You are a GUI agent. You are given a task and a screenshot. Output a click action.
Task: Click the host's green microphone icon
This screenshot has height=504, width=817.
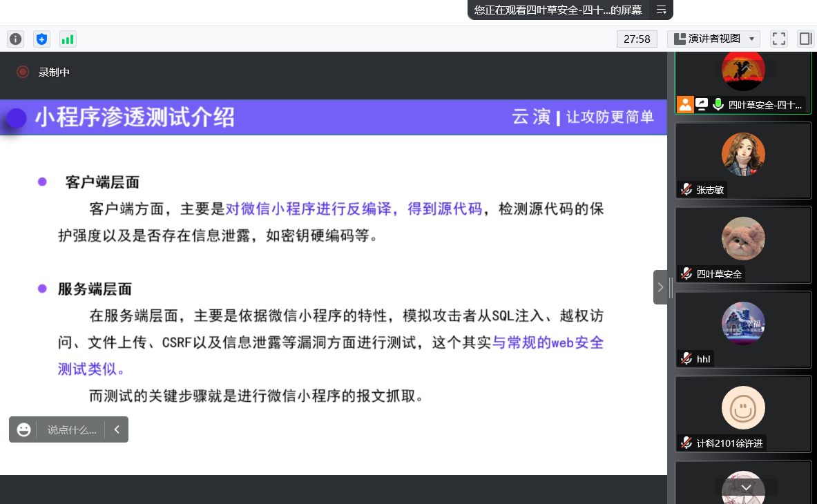tap(718, 104)
